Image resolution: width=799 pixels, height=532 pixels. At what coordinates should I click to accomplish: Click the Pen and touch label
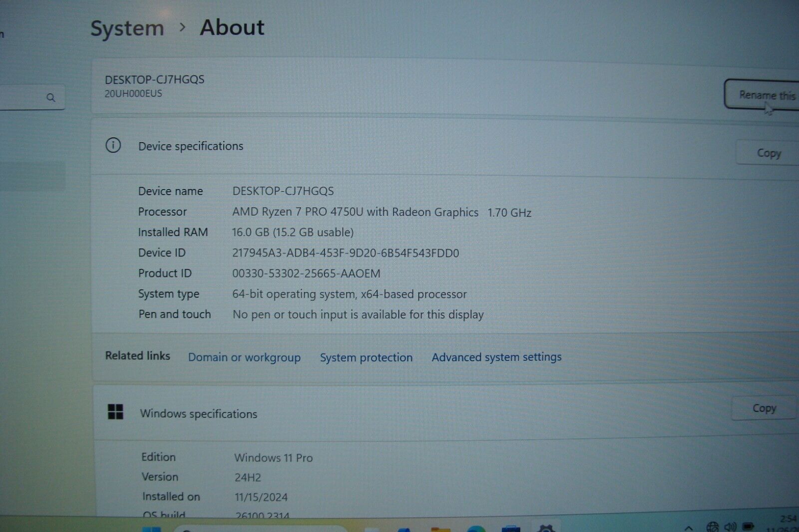(x=175, y=314)
